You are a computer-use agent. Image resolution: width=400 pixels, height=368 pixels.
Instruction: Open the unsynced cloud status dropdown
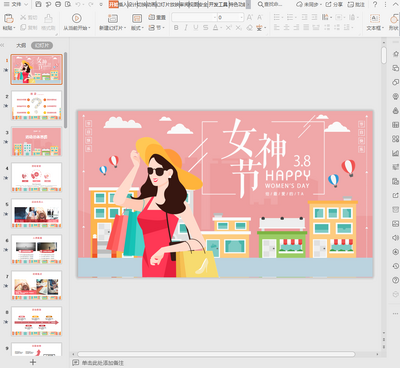click(309, 4)
